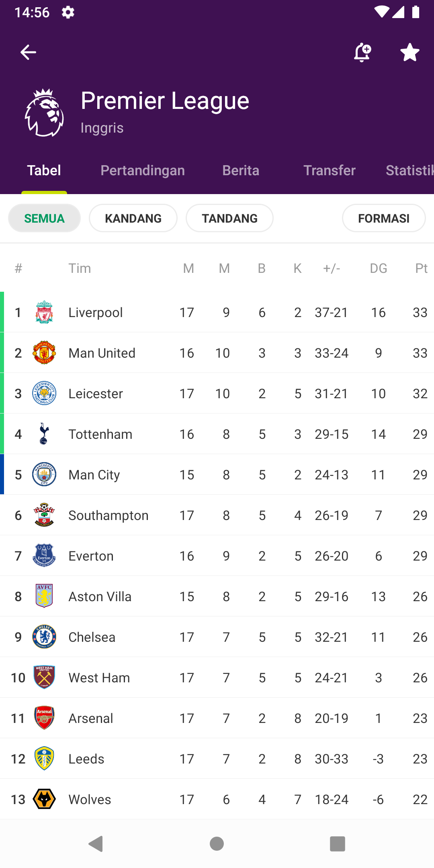Tap the Android recent apps square
The height and width of the screenshot is (868, 434).
tap(338, 843)
